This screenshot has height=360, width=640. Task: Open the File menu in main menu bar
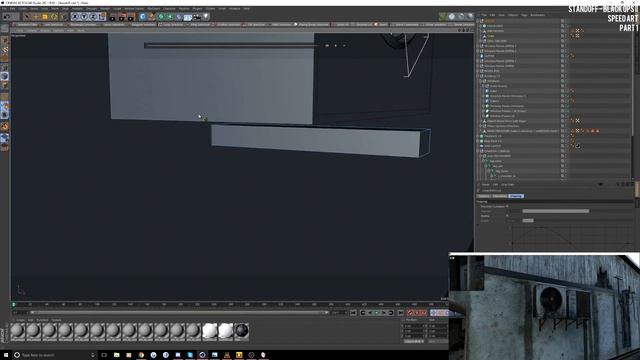(4, 9)
